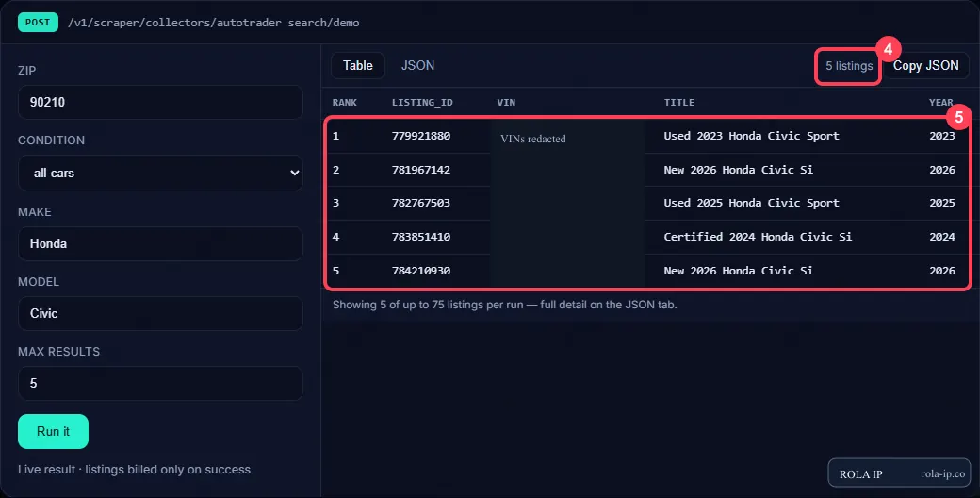This screenshot has height=498, width=980.
Task: Click New 2026 Honda Civic Si in row 2
Action: [x=738, y=170]
